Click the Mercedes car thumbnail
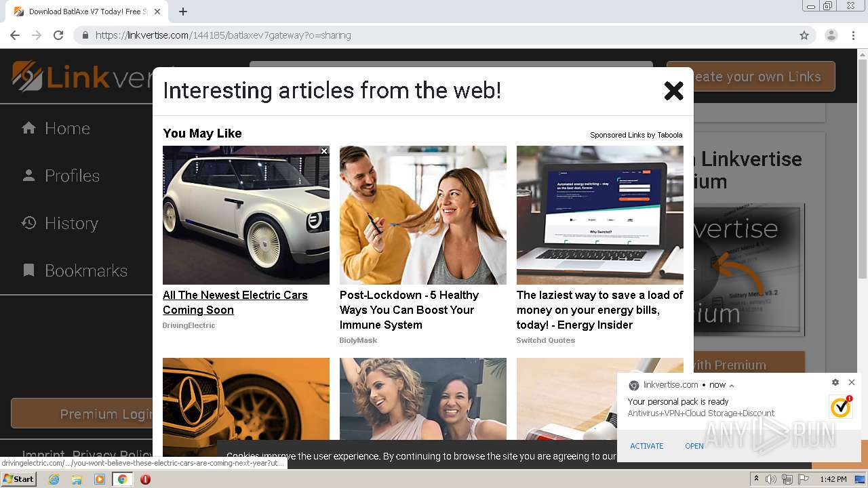868x488 pixels. point(246,407)
